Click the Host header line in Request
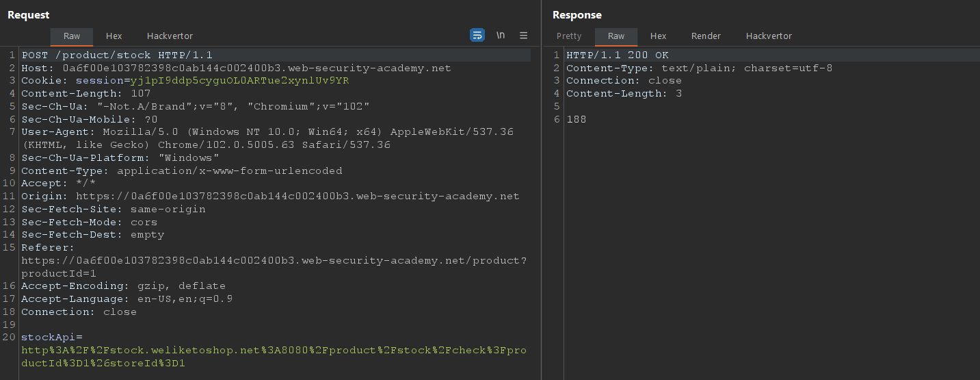This screenshot has height=380, width=980. 236,68
